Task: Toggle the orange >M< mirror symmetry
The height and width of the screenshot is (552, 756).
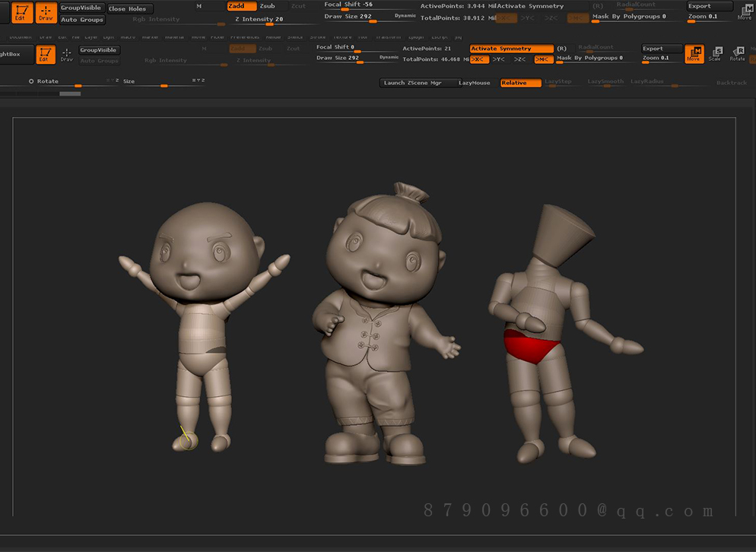Action: pos(543,59)
